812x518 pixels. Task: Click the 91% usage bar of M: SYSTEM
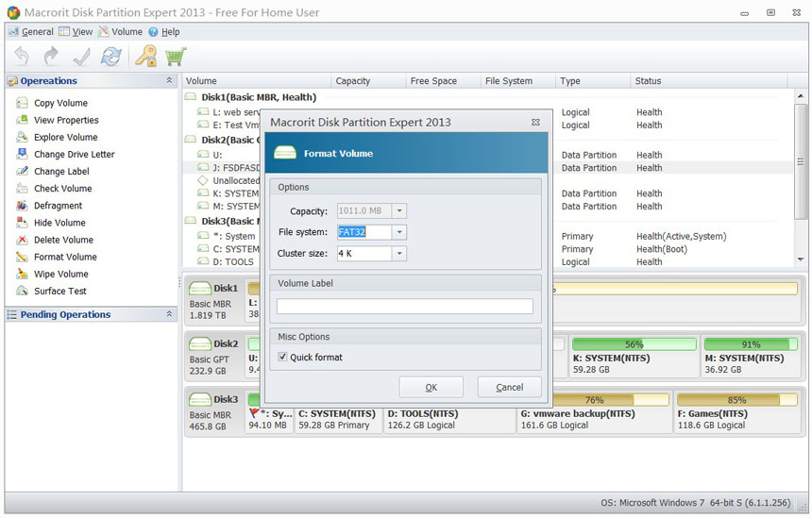tap(752, 344)
